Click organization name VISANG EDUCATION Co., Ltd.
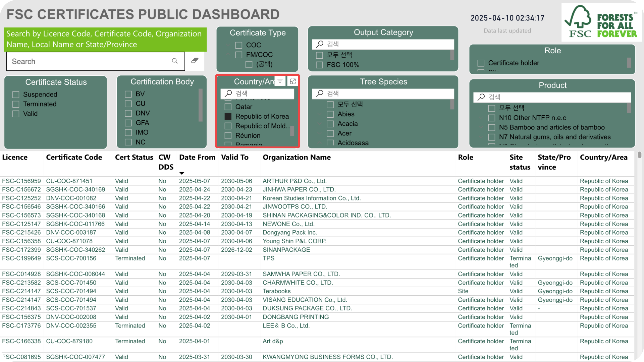 pos(305,300)
